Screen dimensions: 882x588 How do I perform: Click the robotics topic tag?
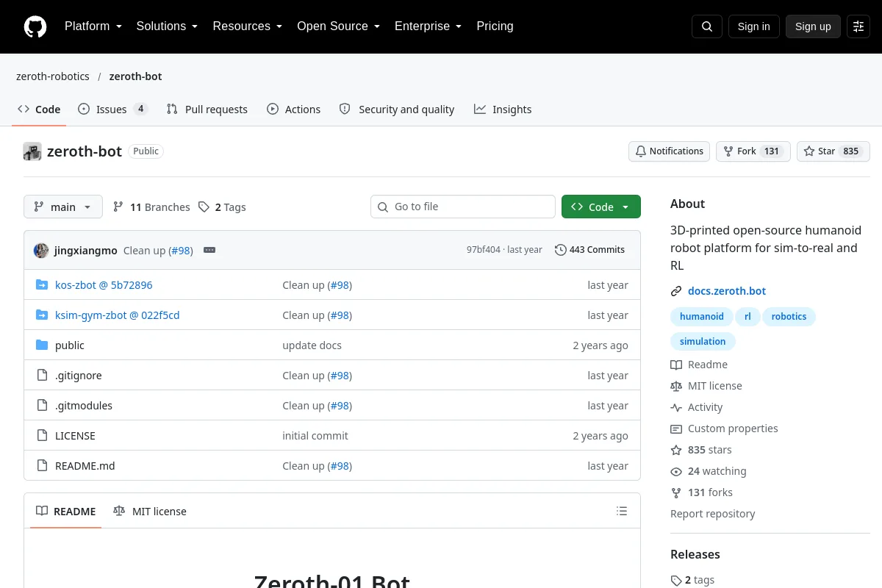click(x=789, y=317)
